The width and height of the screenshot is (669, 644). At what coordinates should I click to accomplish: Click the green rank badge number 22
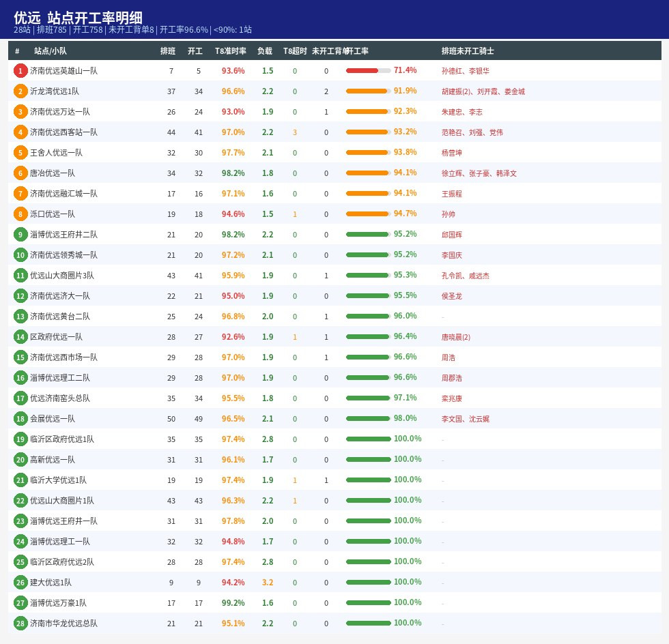coord(20,501)
